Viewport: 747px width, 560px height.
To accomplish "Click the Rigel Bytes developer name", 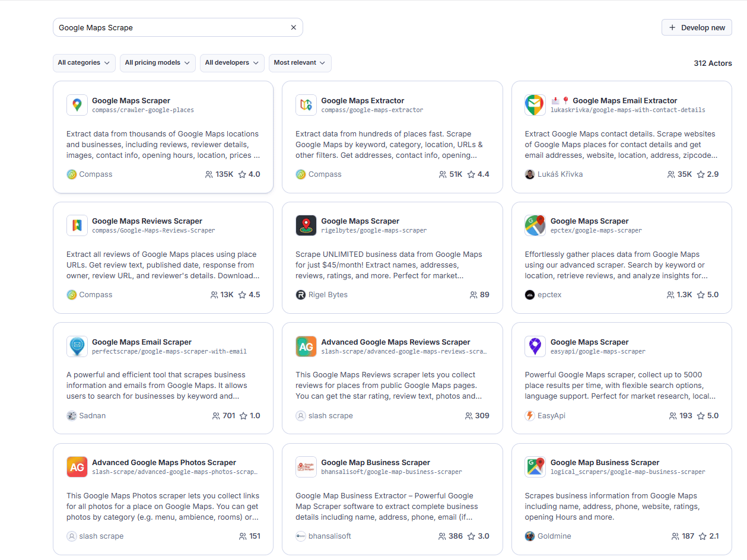I will (328, 295).
